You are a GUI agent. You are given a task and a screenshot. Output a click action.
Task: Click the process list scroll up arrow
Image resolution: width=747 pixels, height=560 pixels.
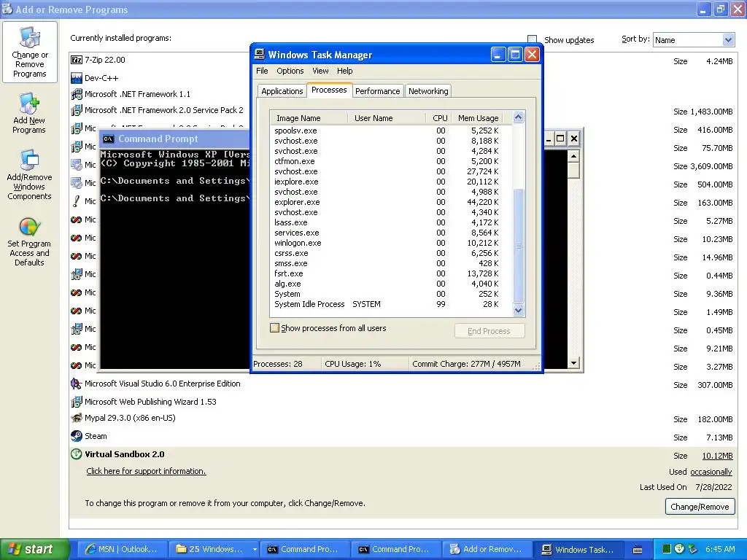519,117
